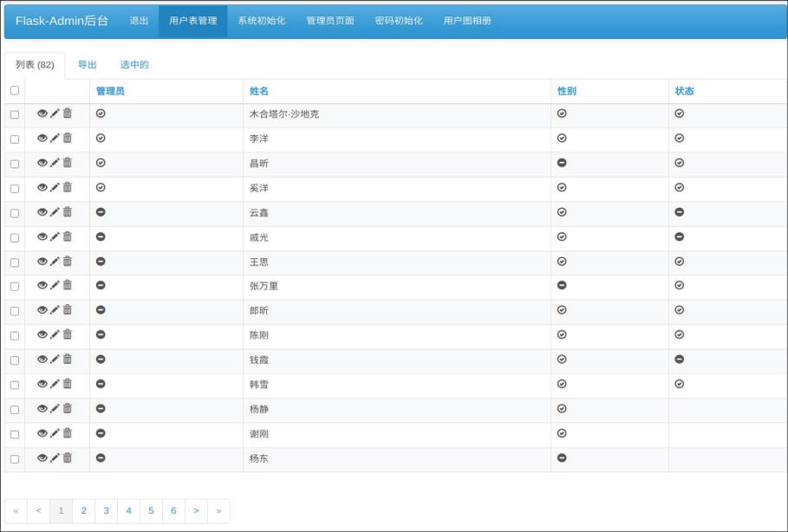Image resolution: width=788 pixels, height=532 pixels.
Task: Click the trash icon for 王思
Action: (68, 261)
